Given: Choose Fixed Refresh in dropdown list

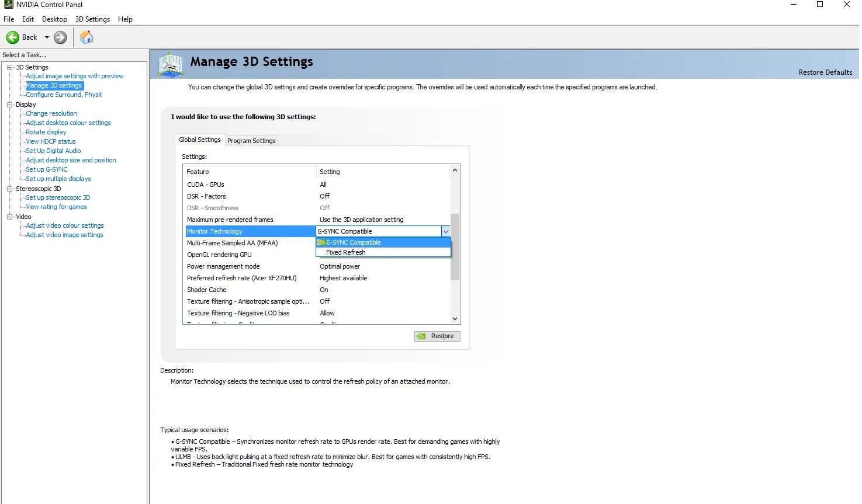Looking at the screenshot, I should 383,252.
